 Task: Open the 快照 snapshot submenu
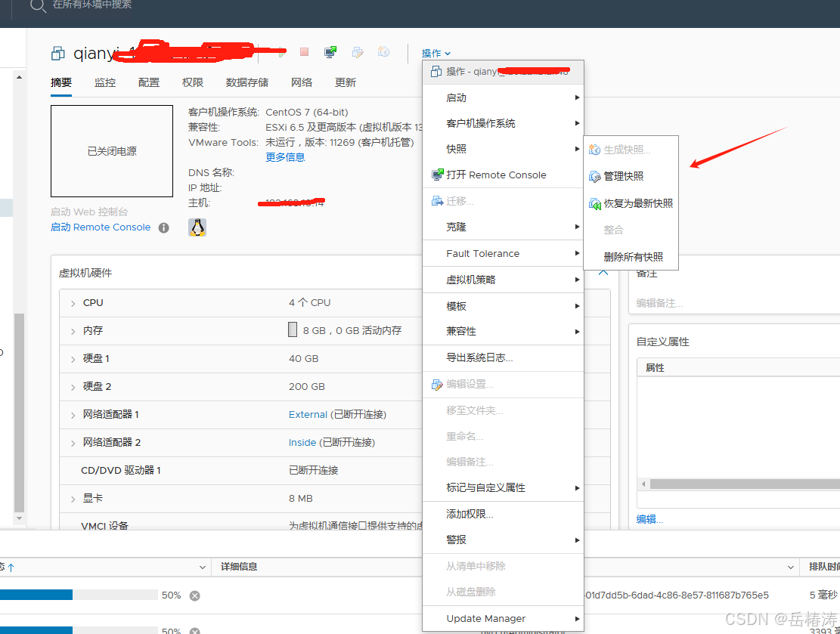[x=503, y=149]
